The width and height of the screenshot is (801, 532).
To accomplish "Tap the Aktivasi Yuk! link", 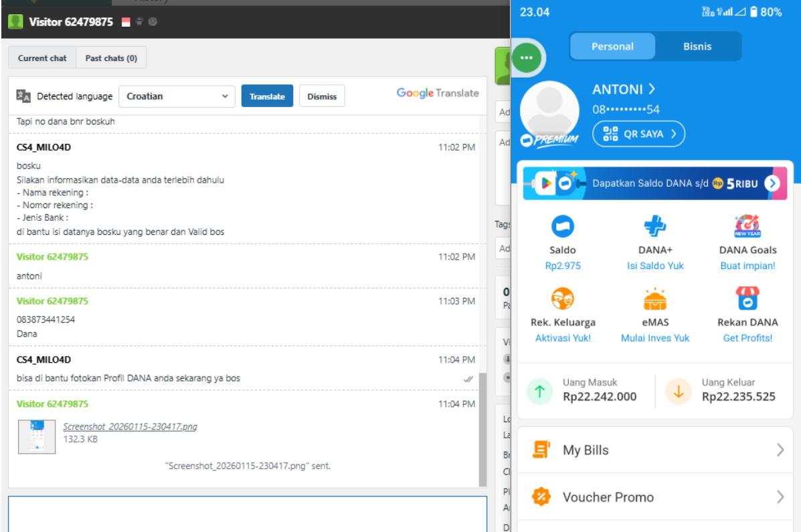I will [x=563, y=338].
